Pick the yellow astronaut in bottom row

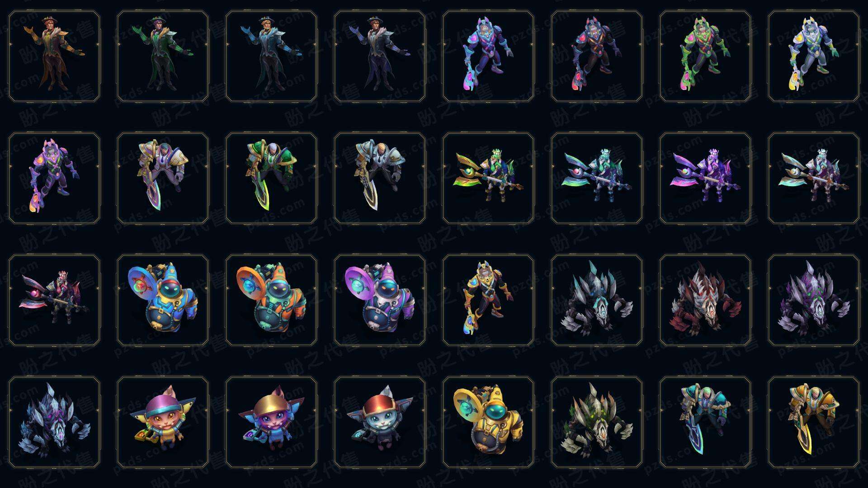coord(488,422)
